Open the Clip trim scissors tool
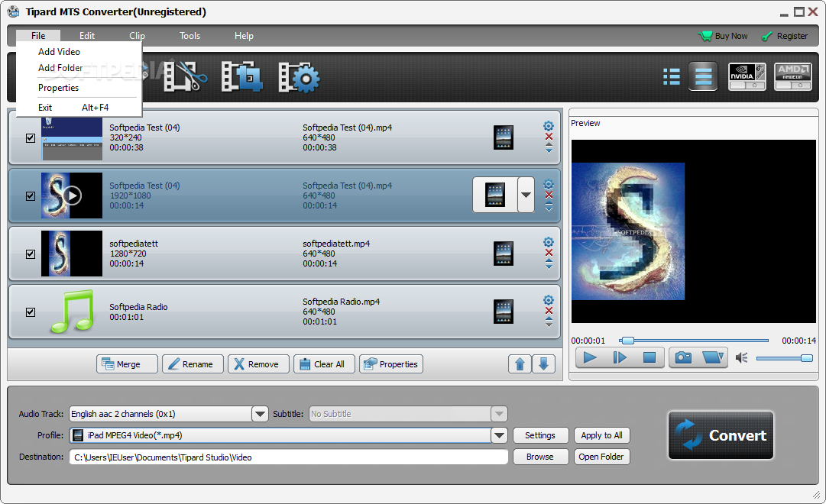The height and width of the screenshot is (504, 826). [185, 77]
